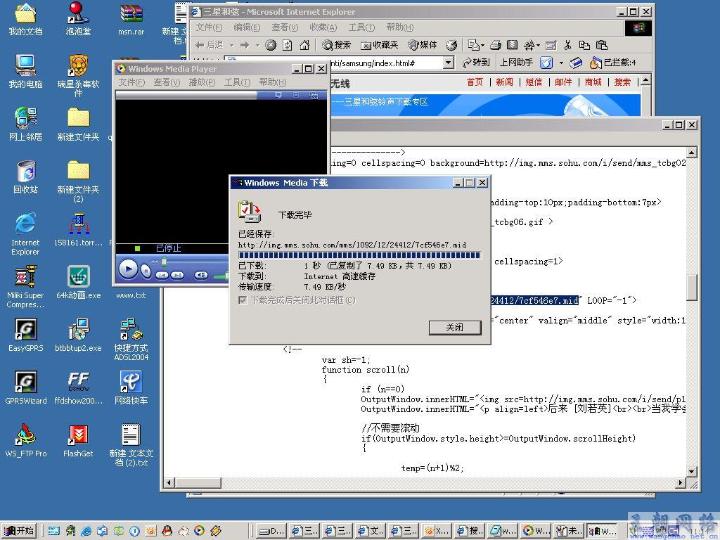The width and height of the screenshot is (720, 540).
Task: Select the Internet Explorer desktop icon
Action: [25, 233]
